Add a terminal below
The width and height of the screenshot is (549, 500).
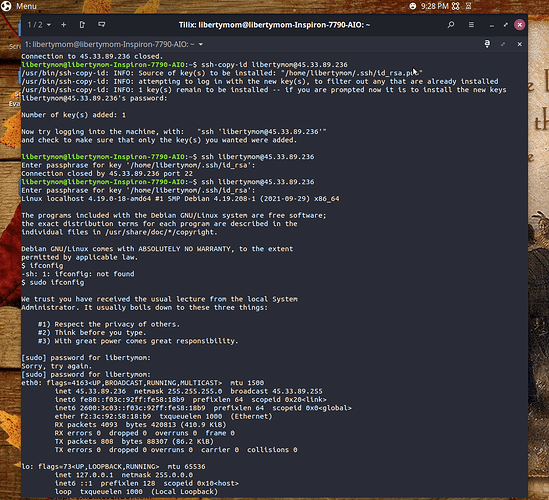(102, 25)
